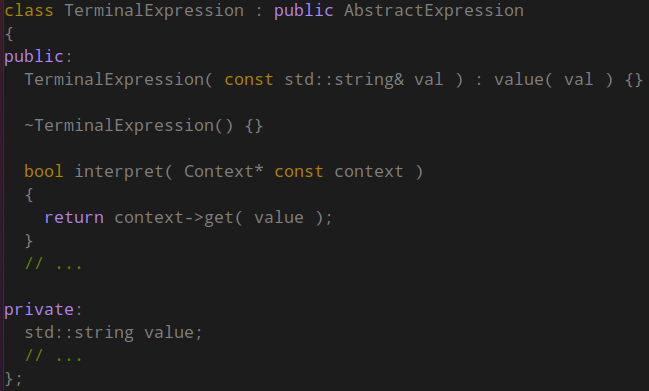Viewport: 649px width, 391px height.
Task: Click the val parameter name in constructor
Action: click(x=428, y=79)
